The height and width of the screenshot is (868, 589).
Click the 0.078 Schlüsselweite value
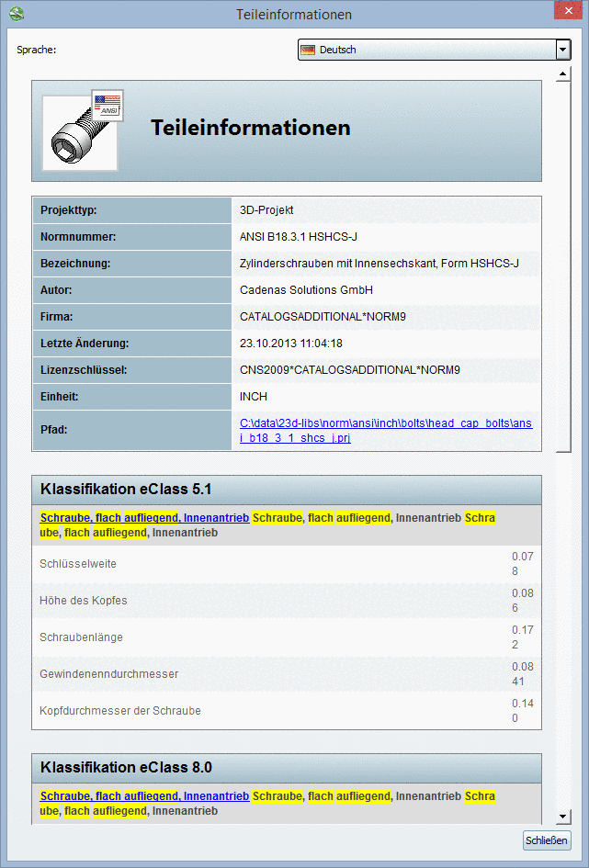click(x=523, y=564)
